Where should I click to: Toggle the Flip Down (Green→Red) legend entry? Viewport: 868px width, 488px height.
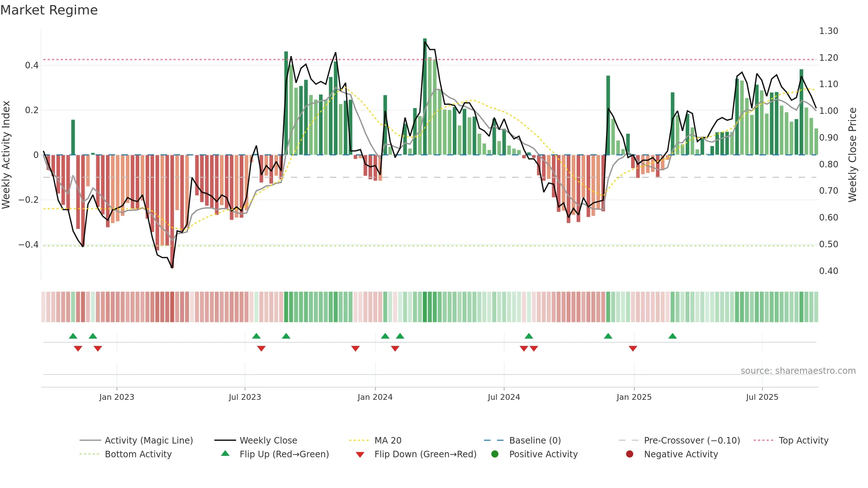click(x=416, y=454)
